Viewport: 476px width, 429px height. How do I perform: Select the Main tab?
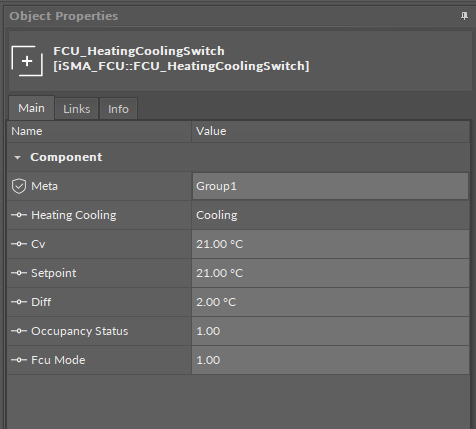[31, 108]
